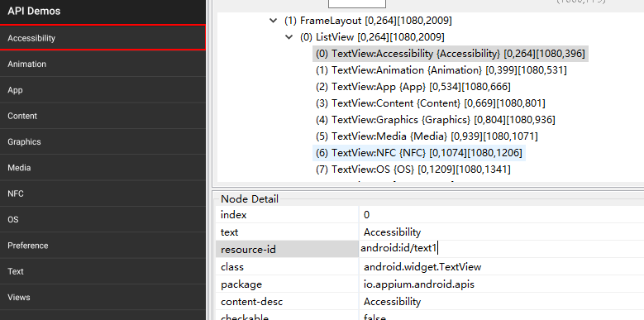Viewport: 644px width, 320px height.
Task: Click the index value cell
Action: (502, 214)
